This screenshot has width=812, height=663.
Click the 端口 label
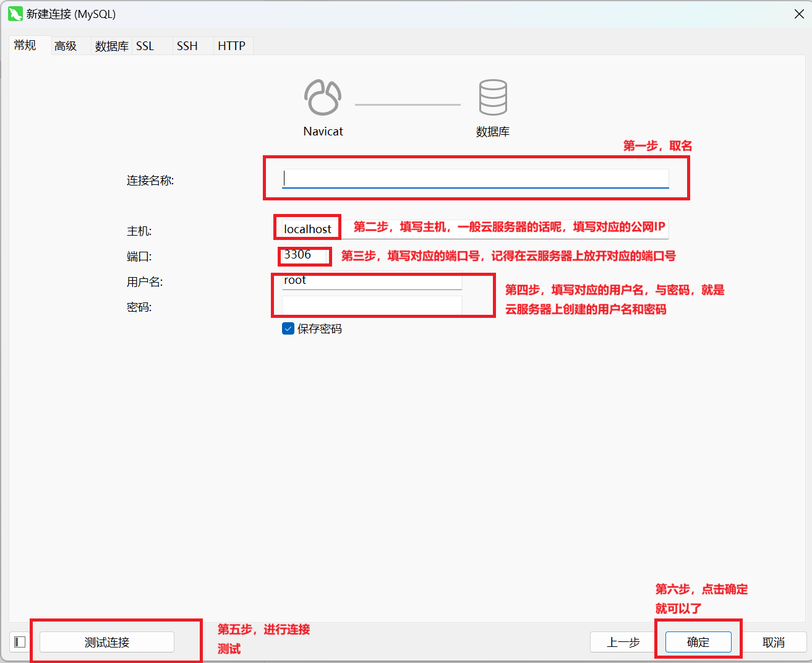139,257
